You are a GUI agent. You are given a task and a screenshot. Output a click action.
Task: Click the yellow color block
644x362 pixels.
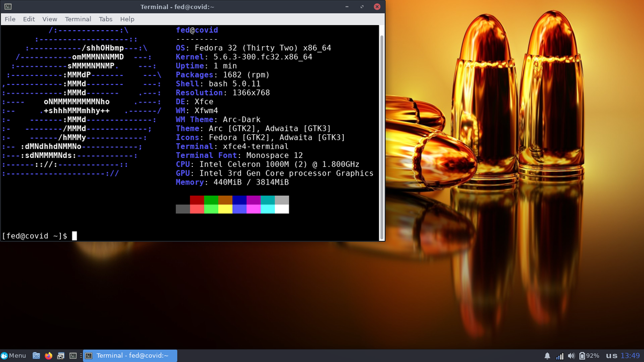pyautogui.click(x=225, y=209)
